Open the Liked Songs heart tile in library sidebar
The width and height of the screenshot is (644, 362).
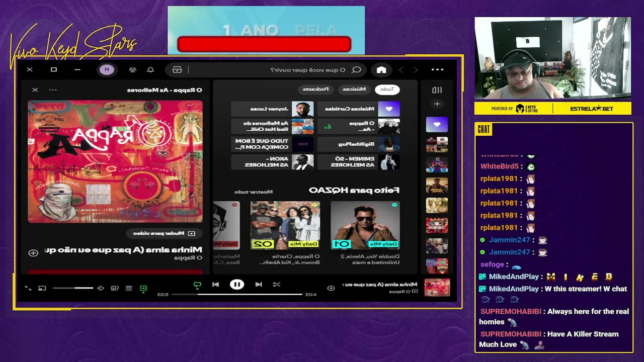437,124
